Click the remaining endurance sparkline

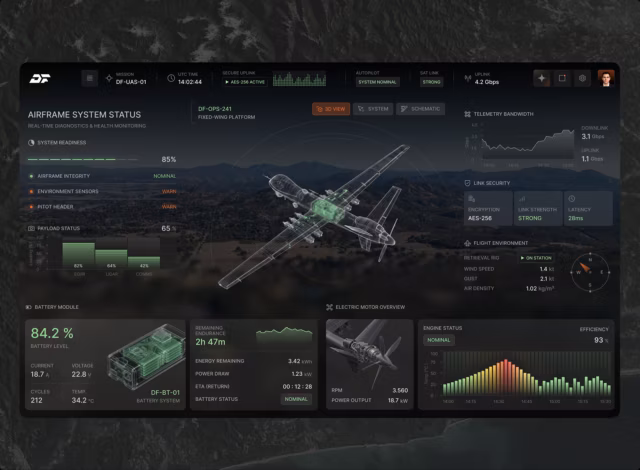coord(284,335)
